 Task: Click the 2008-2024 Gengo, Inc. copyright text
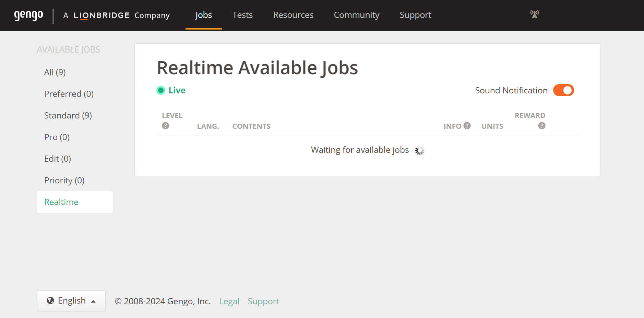click(163, 301)
